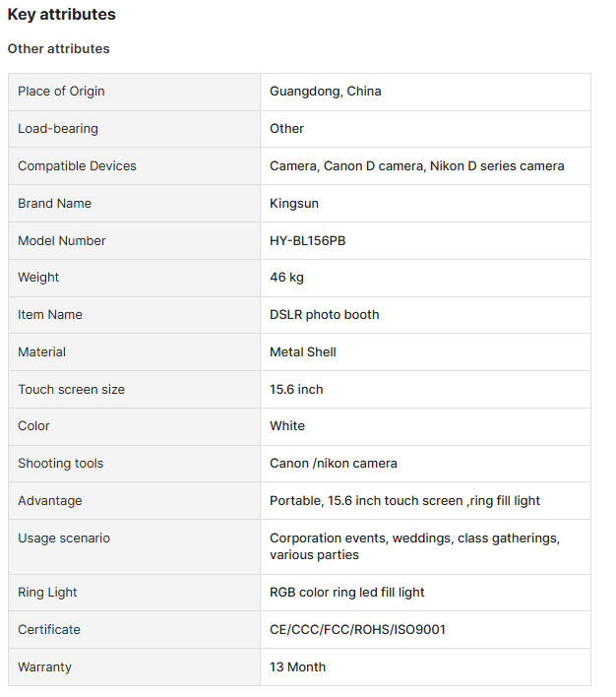
Task: Select model number HY-BL156PB
Action: [308, 240]
